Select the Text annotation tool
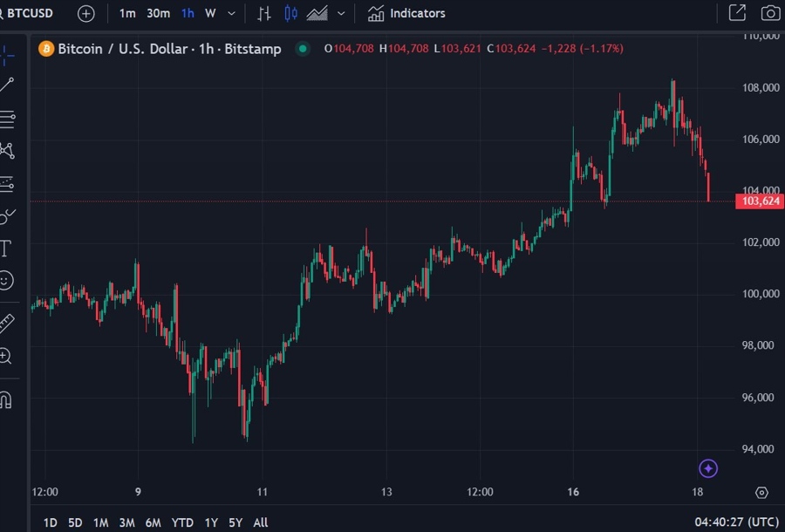The image size is (785, 532). point(5,249)
